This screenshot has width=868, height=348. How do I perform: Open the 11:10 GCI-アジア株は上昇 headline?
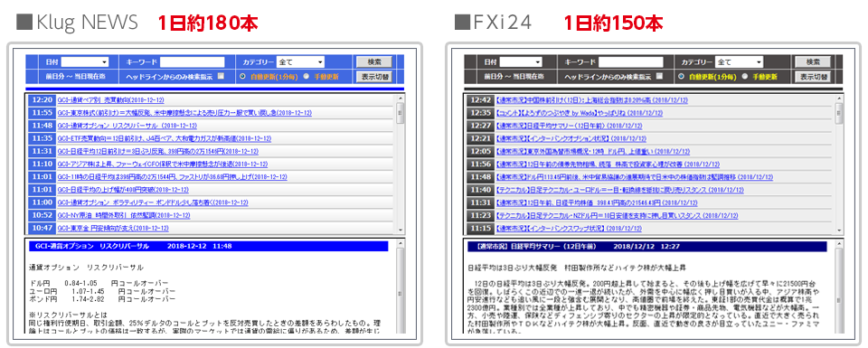pos(162,164)
